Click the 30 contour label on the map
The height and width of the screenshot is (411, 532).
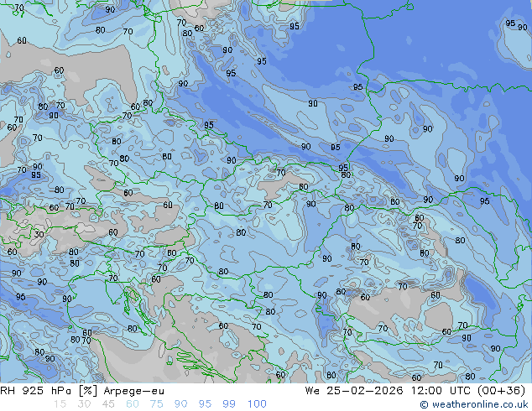point(39,234)
